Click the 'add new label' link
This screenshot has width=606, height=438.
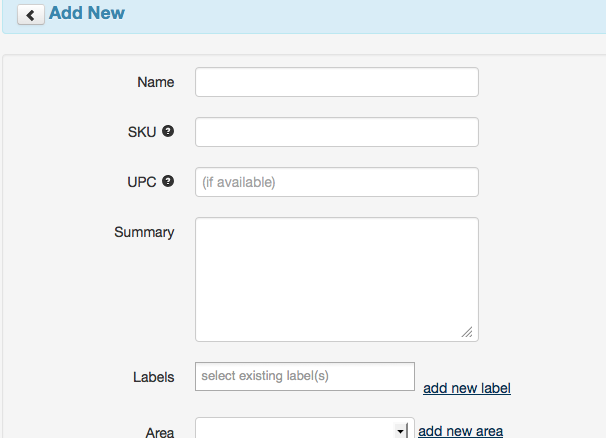point(467,387)
